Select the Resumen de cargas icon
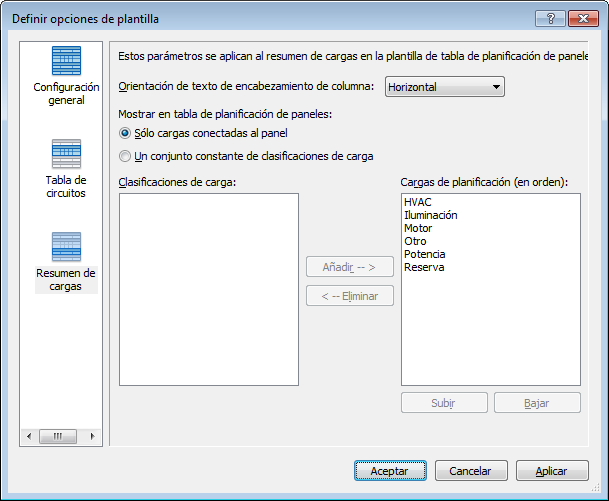Image resolution: width=609 pixels, height=501 pixels. (x=66, y=247)
